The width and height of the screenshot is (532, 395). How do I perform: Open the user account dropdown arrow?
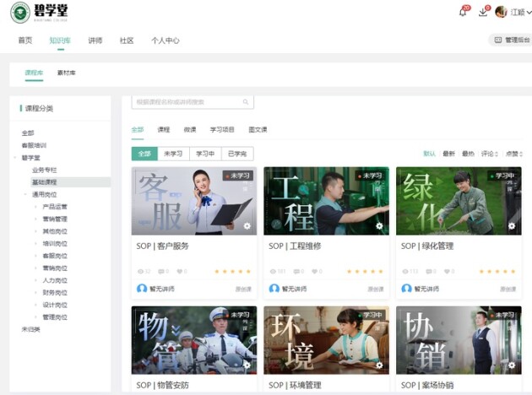[x=528, y=13]
